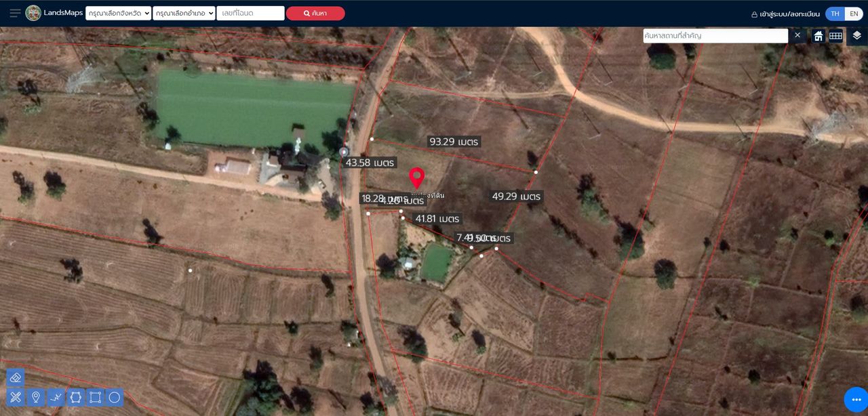Image resolution: width=868 pixels, height=416 pixels.
Task: Open the district selection dropdown
Action: 184,14
